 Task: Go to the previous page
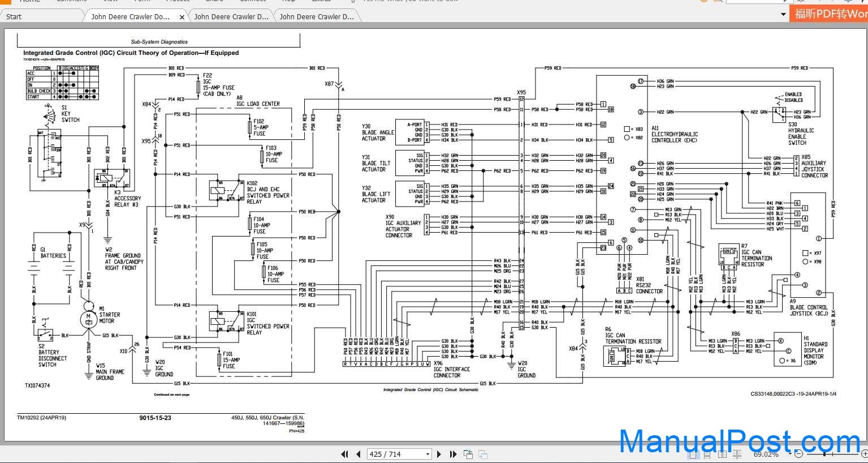click(x=359, y=454)
